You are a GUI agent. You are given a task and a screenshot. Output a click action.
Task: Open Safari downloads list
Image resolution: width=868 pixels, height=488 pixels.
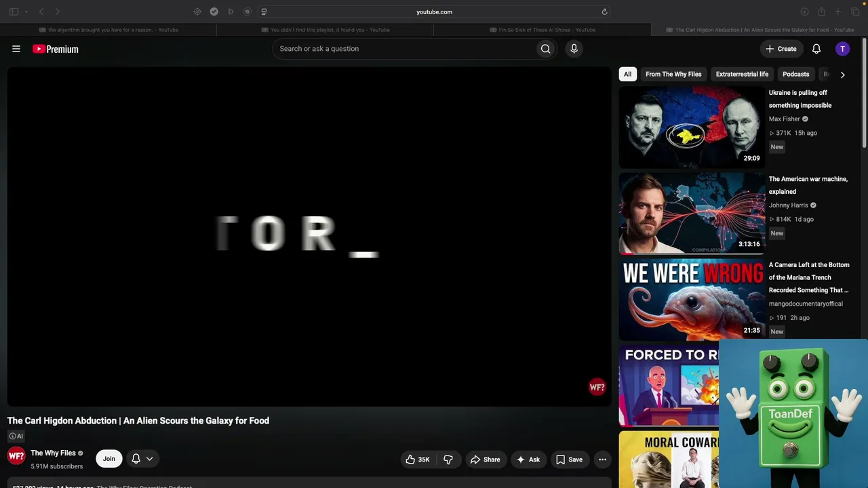(x=804, y=12)
